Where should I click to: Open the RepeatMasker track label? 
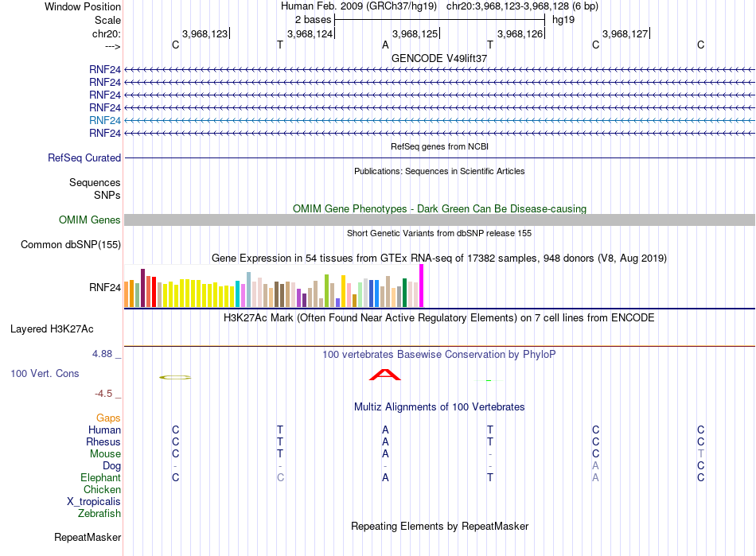pyautogui.click(x=88, y=537)
